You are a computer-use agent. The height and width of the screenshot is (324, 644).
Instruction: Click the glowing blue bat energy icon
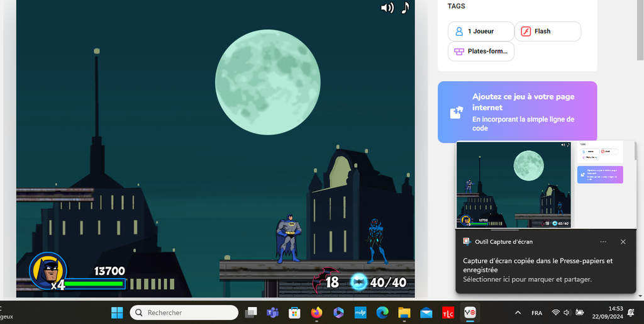coord(358,282)
